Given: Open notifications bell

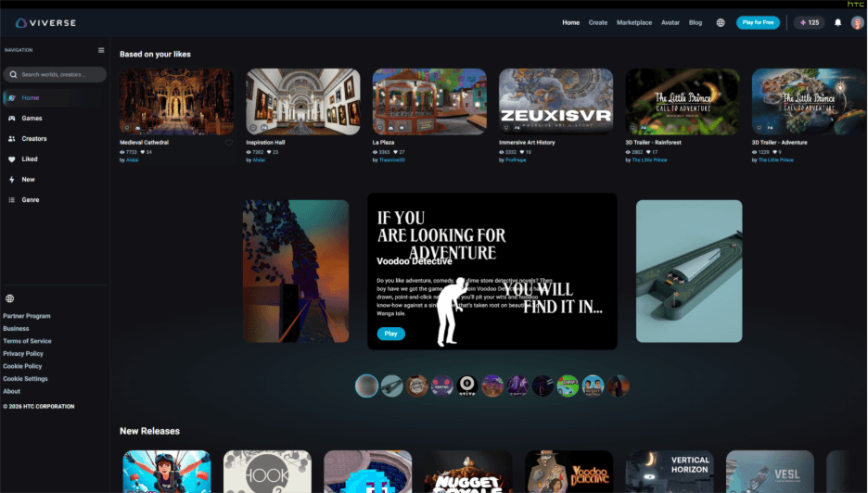Looking at the screenshot, I should [x=837, y=22].
